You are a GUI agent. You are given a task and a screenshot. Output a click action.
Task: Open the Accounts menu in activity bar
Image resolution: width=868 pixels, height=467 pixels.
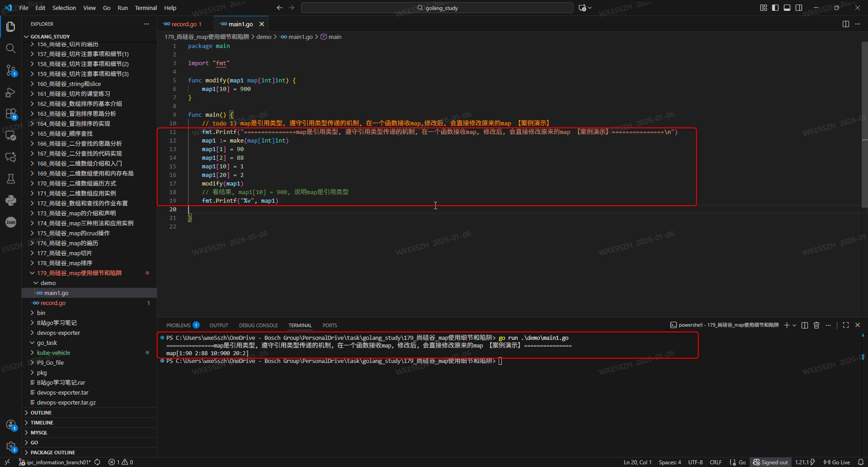click(11, 425)
